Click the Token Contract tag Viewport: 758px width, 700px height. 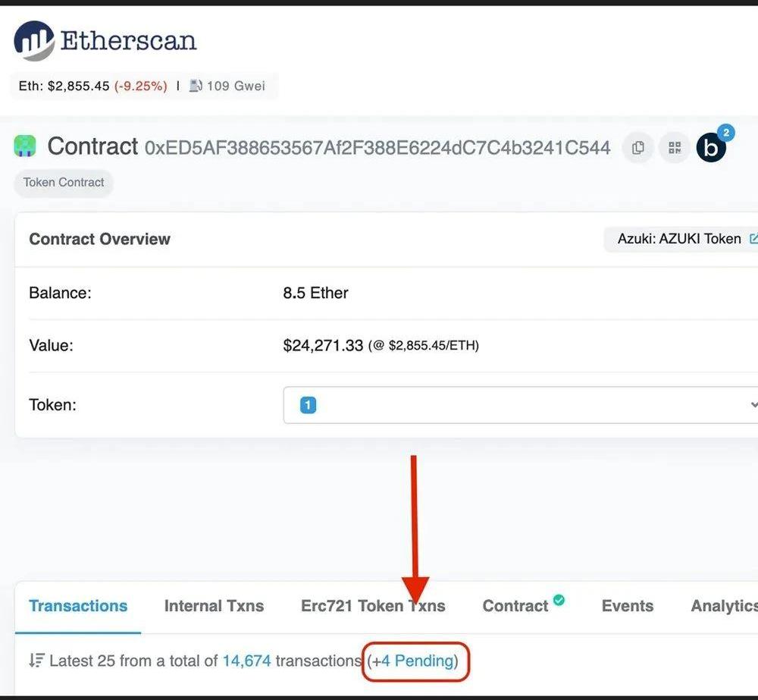[x=64, y=182]
